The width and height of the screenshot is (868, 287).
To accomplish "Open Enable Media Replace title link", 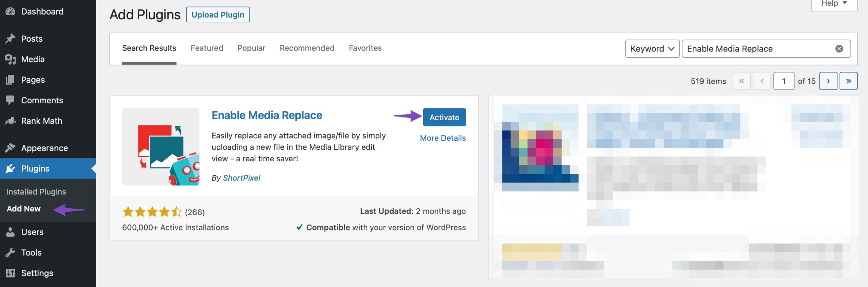I will (x=267, y=115).
